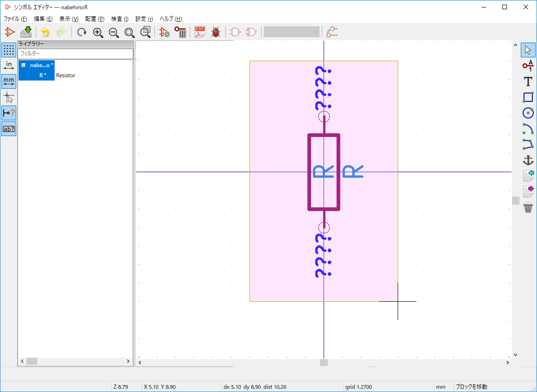Open the 検査 menu
The width and height of the screenshot is (537, 392).
pos(120,19)
